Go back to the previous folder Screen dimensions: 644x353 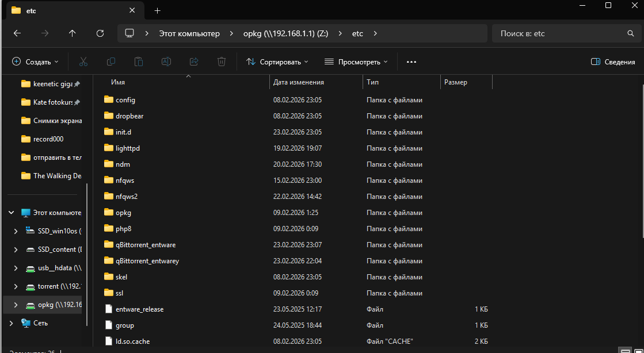pos(17,33)
